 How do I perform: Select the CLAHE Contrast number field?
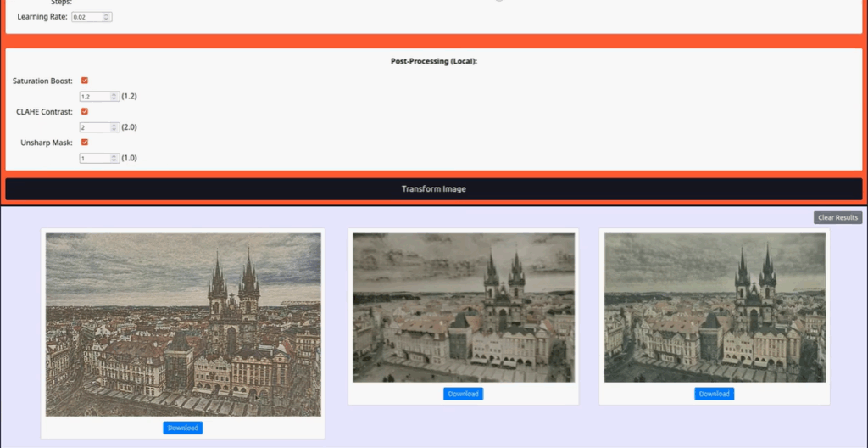pos(94,127)
